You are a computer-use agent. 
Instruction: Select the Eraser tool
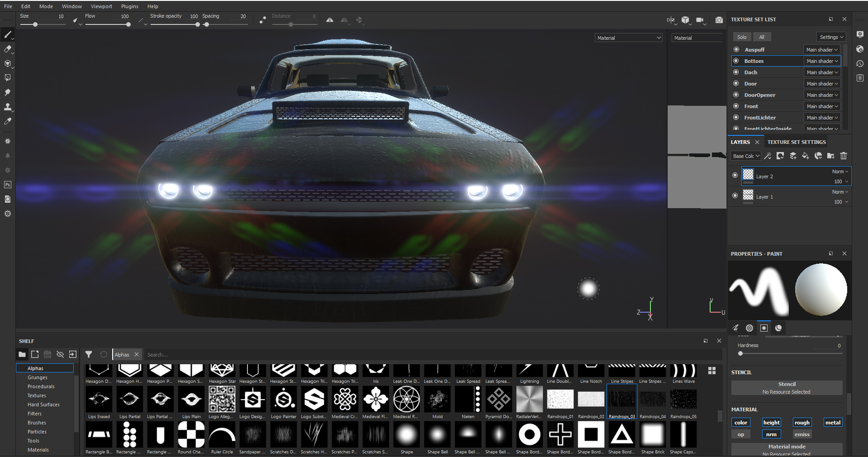point(8,49)
